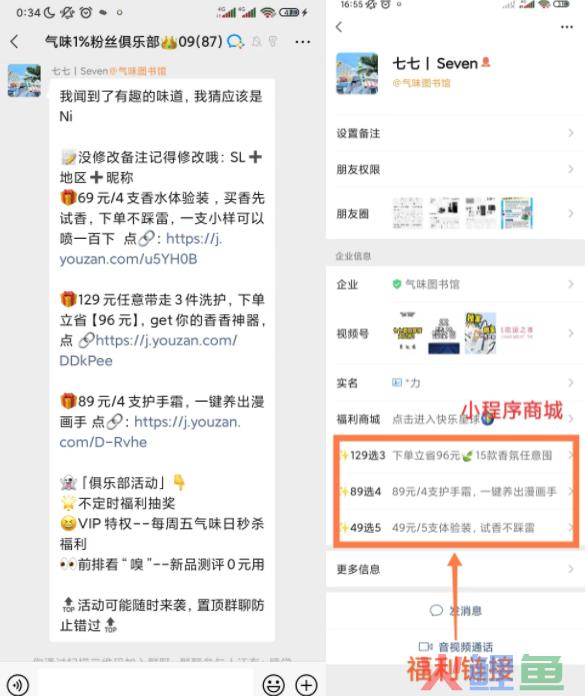The image size is (588, 696).
Task: Expand the 企业 气味图书馆 row
Action: [455, 284]
